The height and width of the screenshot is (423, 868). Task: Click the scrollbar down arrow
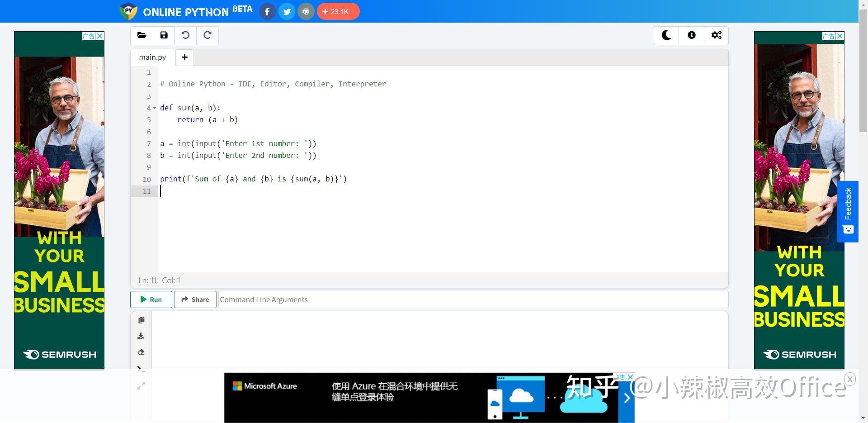pyautogui.click(x=863, y=418)
